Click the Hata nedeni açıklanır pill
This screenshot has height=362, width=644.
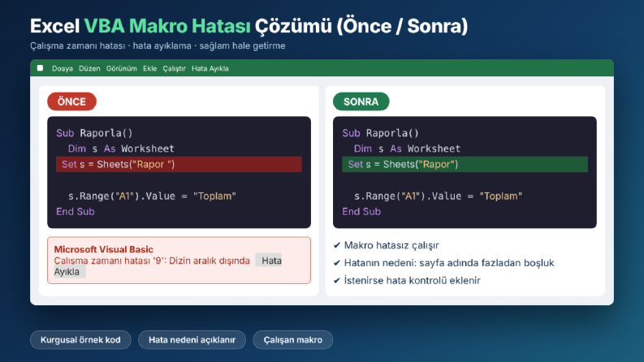click(192, 340)
